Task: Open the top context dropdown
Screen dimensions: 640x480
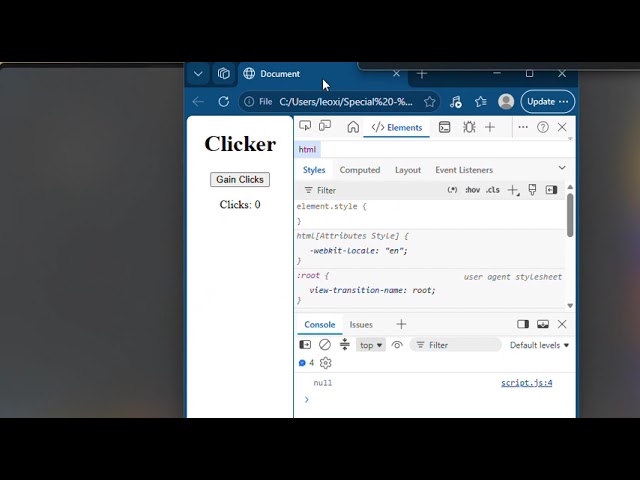Action: [x=371, y=345]
